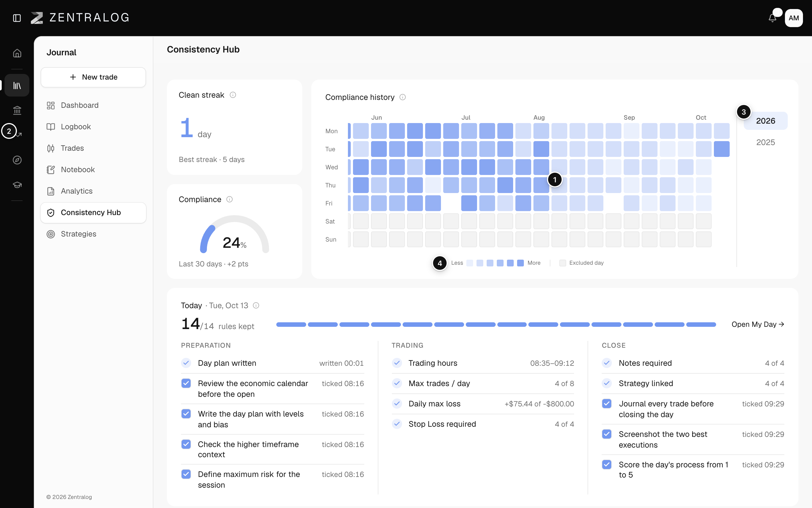
Task: Open the notifications bell
Action: [x=773, y=18]
